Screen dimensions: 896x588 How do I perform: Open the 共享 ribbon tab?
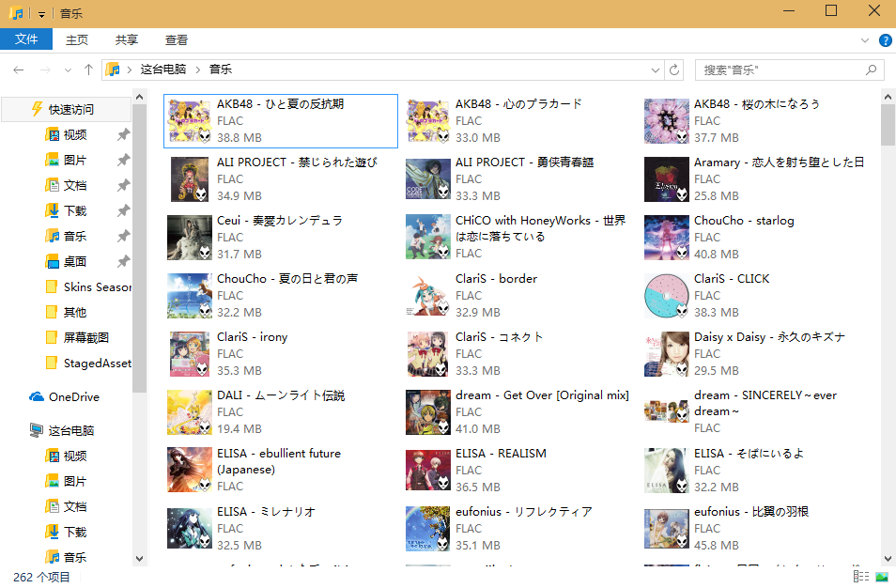(x=127, y=39)
